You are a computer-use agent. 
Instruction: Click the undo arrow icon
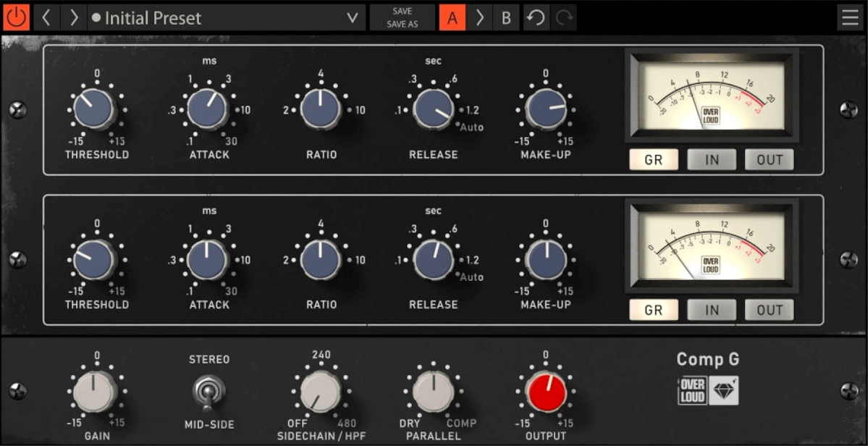click(x=536, y=17)
